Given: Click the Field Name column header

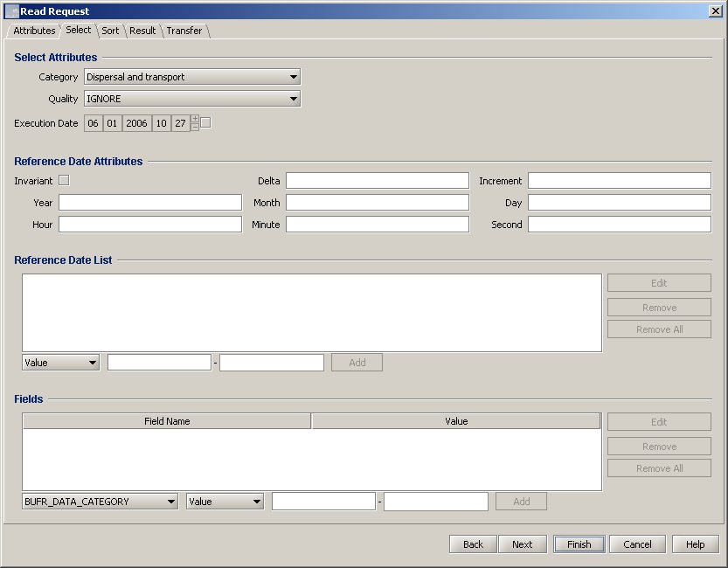Looking at the screenshot, I should (167, 421).
